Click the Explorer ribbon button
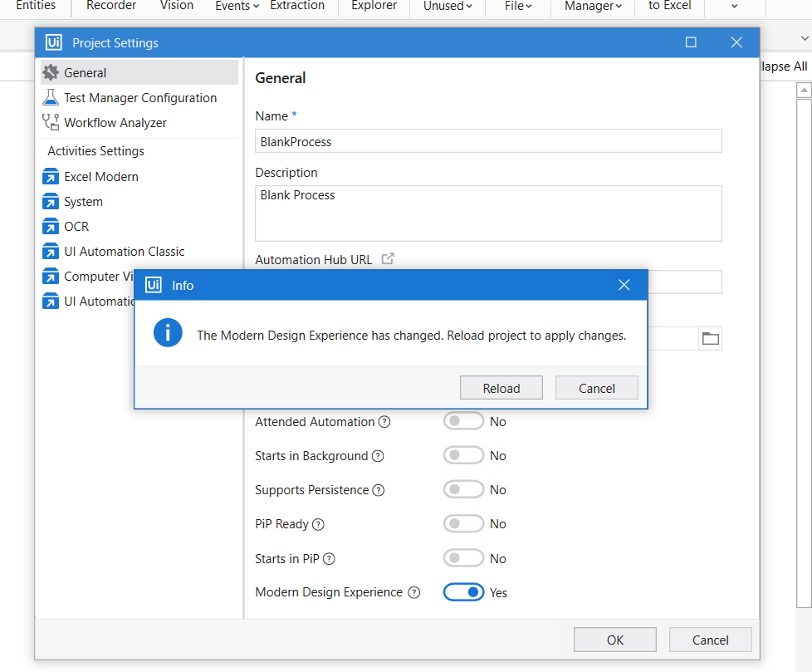This screenshot has width=812, height=672. pyautogui.click(x=374, y=5)
